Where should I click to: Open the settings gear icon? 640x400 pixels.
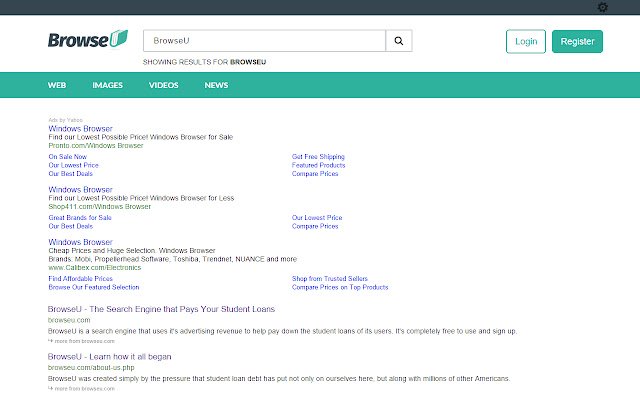tap(602, 7)
